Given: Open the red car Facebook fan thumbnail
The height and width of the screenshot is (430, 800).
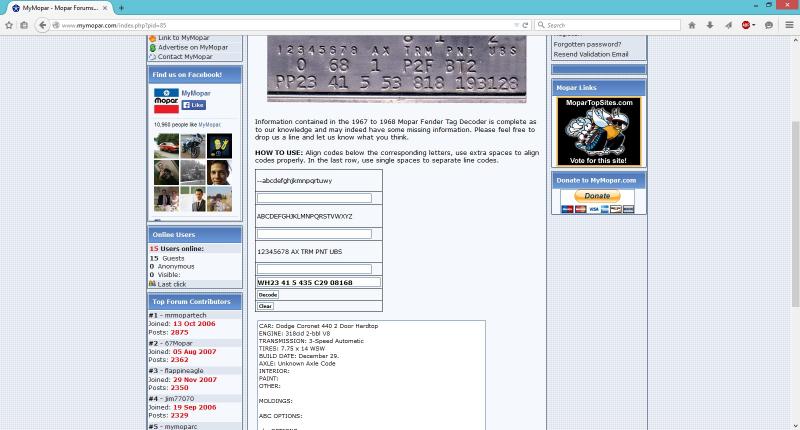Looking at the screenshot, I should coord(166,146).
